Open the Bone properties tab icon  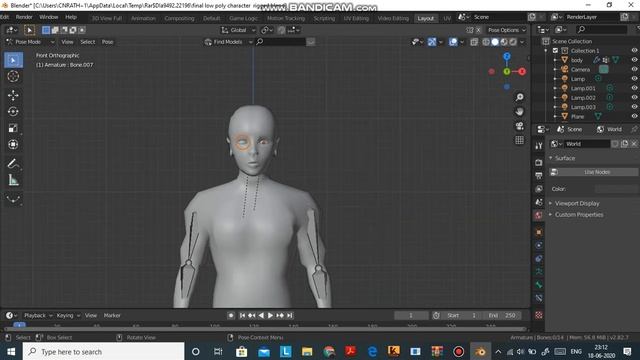pyautogui.click(x=539, y=285)
